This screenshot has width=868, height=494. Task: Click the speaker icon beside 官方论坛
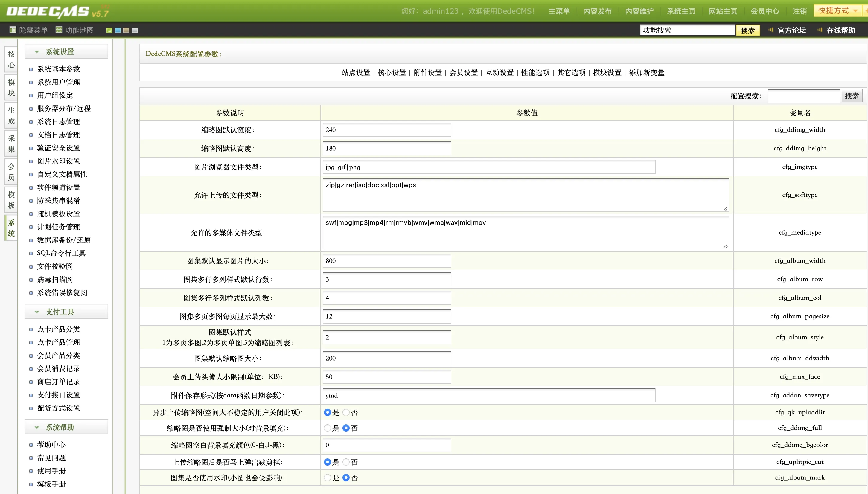click(770, 30)
